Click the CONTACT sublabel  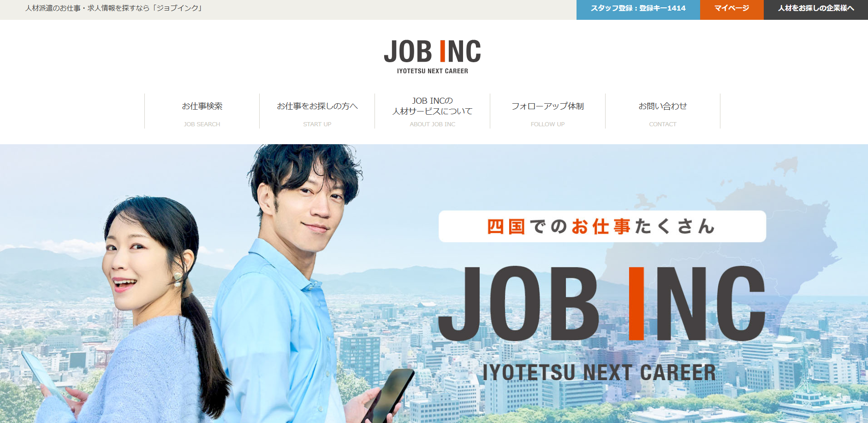(x=663, y=124)
